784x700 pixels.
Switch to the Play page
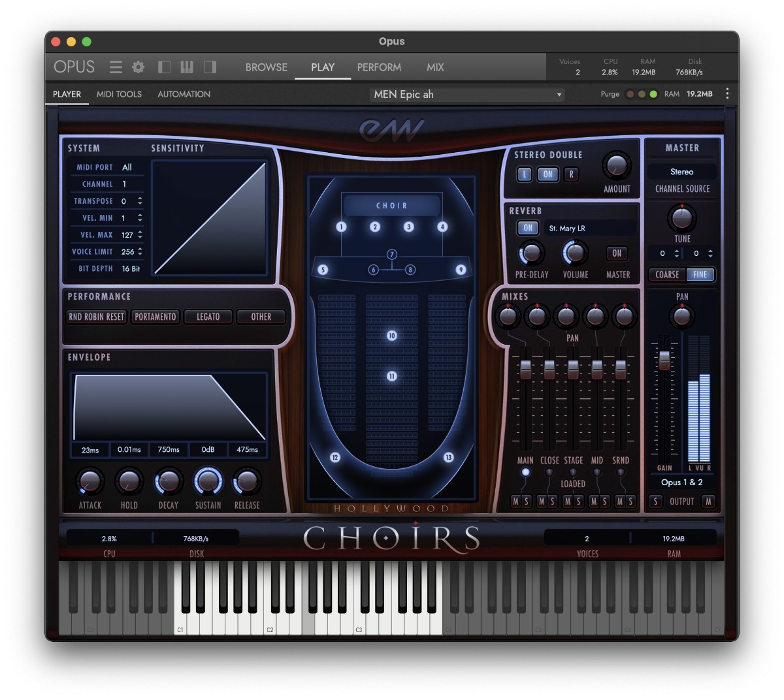pos(323,67)
